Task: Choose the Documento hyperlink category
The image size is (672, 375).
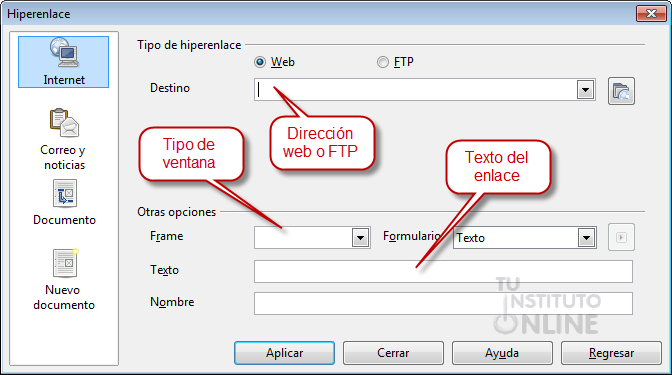Action: [64, 202]
